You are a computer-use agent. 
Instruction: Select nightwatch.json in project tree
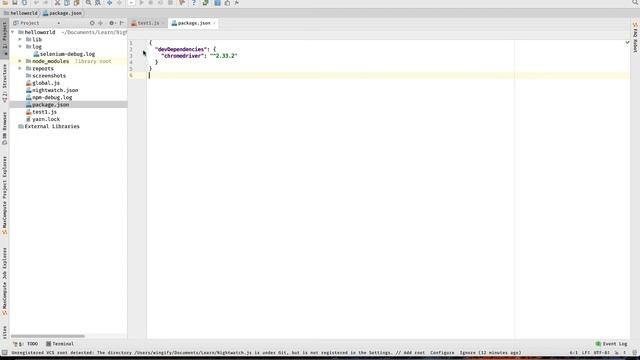[52, 90]
